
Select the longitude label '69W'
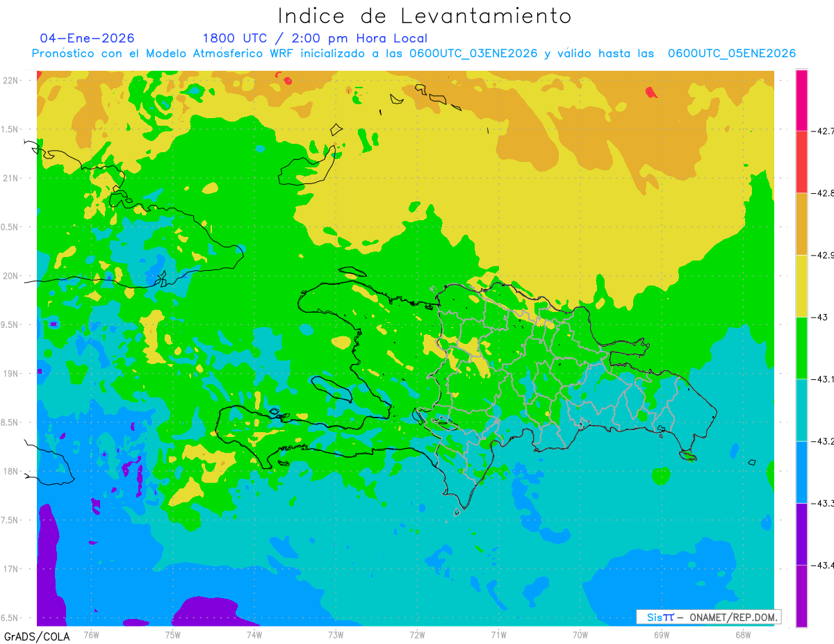[x=662, y=634]
